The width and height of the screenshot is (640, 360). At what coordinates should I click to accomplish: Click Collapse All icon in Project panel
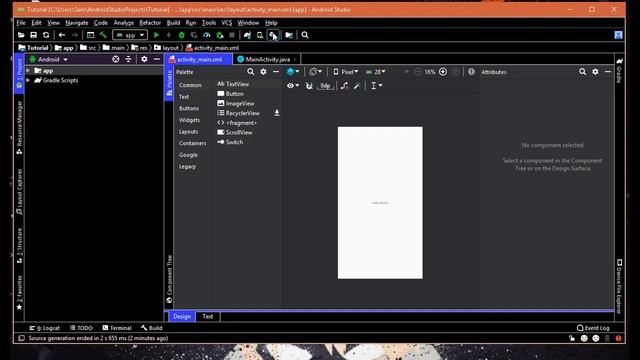[x=128, y=59]
